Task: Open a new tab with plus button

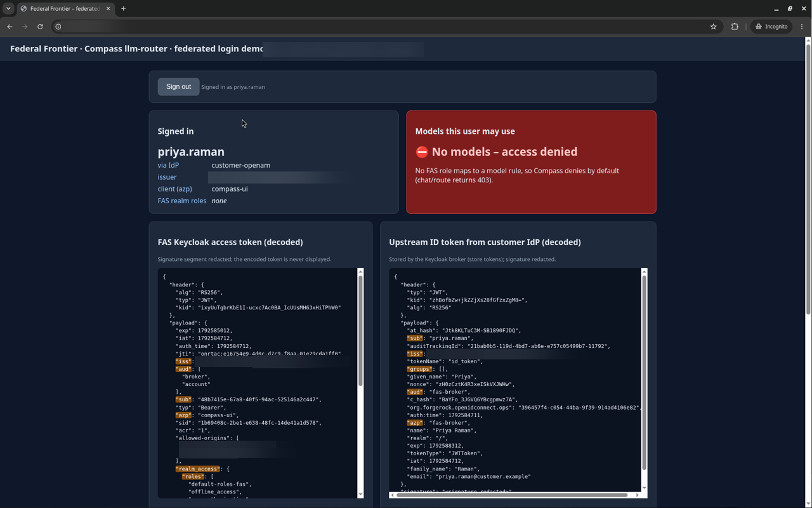Action: [123, 9]
